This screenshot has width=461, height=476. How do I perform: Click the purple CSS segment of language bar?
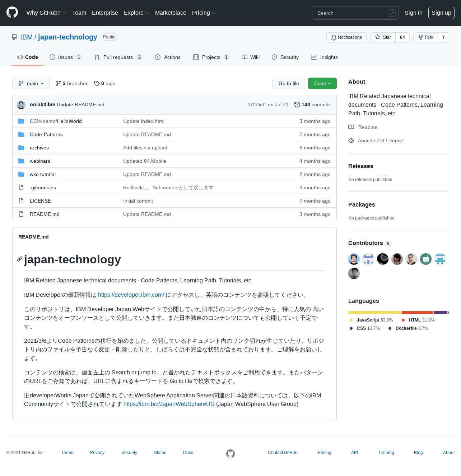point(441,313)
